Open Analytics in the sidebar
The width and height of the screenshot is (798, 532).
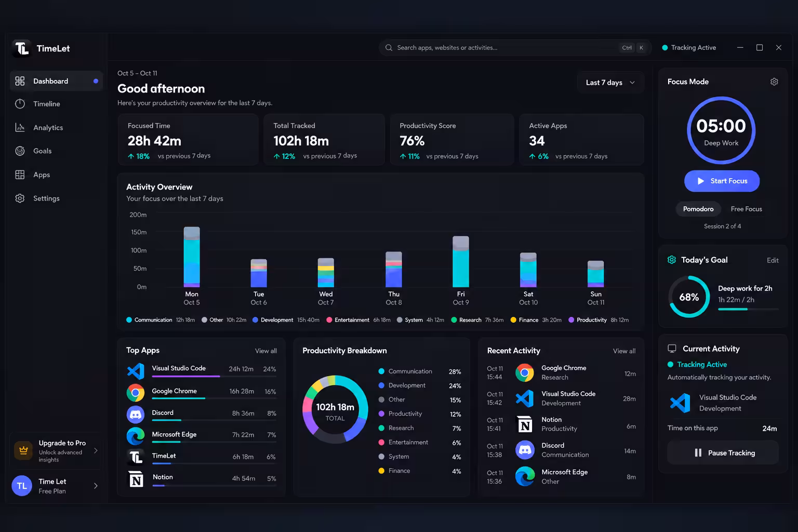pyautogui.click(x=56, y=127)
